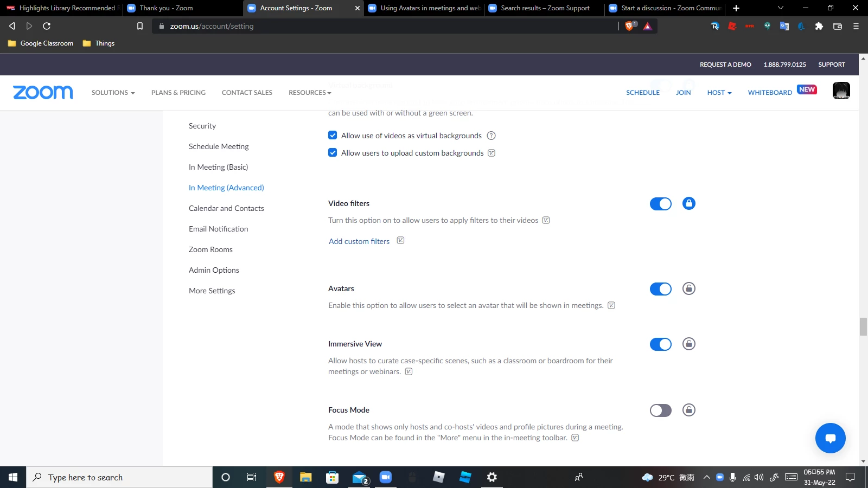Open the Roblox extension icon
Image resolution: width=868 pixels, height=488 pixels.
click(732, 26)
